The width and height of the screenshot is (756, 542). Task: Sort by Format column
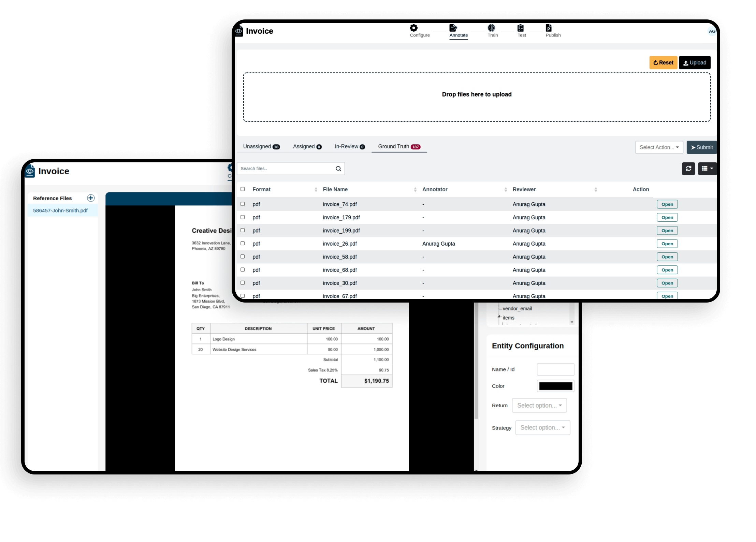tap(316, 190)
